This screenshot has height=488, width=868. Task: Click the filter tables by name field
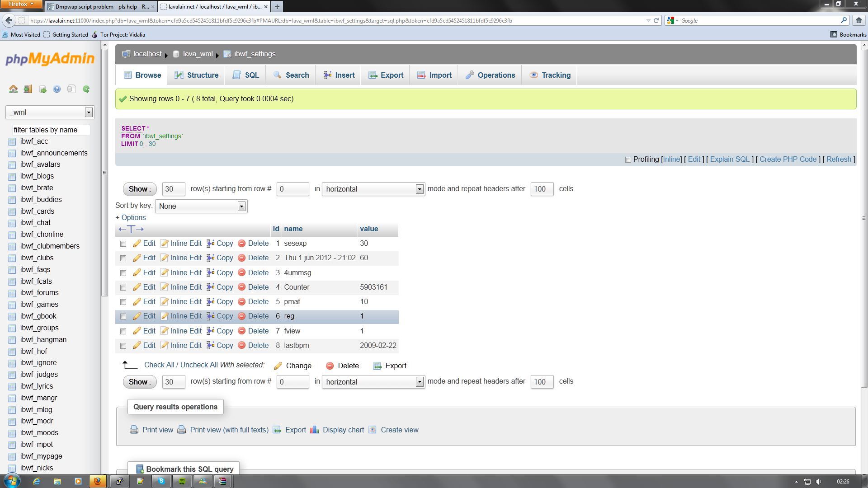coord(51,130)
